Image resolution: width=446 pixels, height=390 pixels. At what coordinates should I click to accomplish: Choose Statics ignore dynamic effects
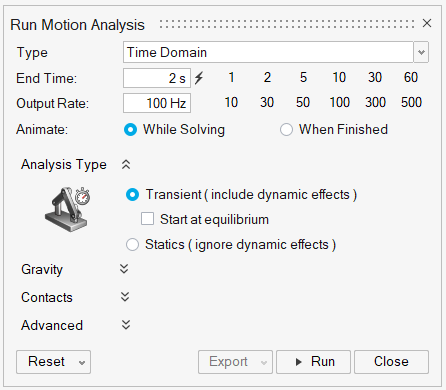(x=132, y=245)
